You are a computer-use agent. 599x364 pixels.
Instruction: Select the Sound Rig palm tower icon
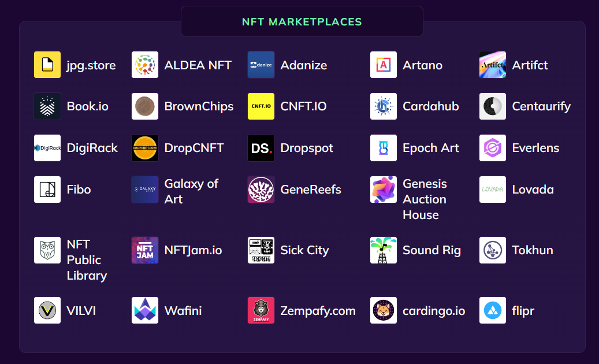(x=384, y=251)
